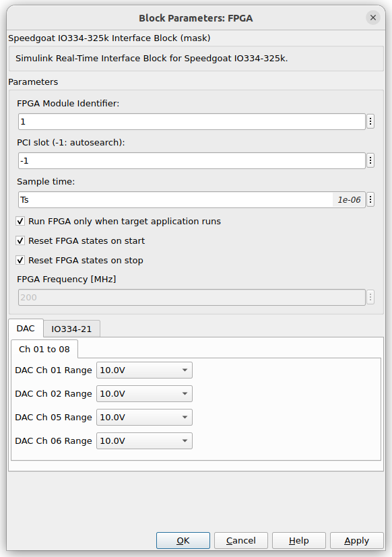
Task: Switch to the IO334-21 tab
Action: [71, 329]
